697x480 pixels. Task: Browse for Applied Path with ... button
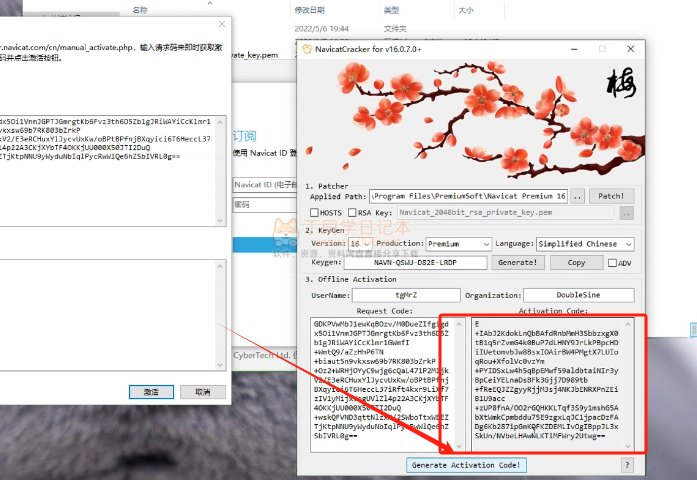pos(577,196)
